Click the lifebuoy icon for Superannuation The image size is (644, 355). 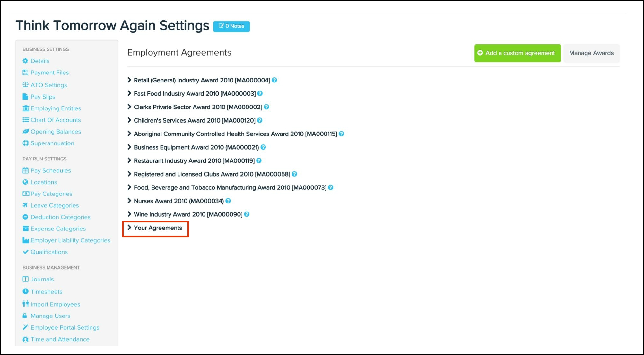(x=26, y=143)
